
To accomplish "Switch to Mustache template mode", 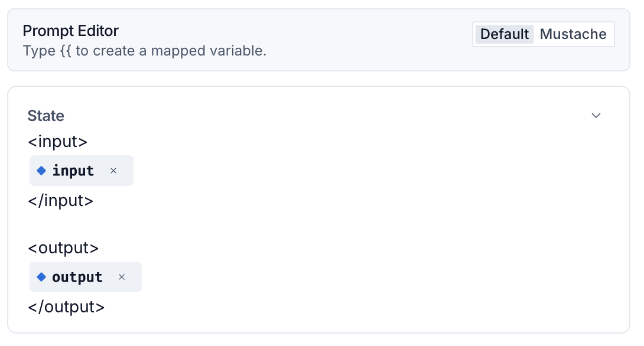I will tap(573, 34).
